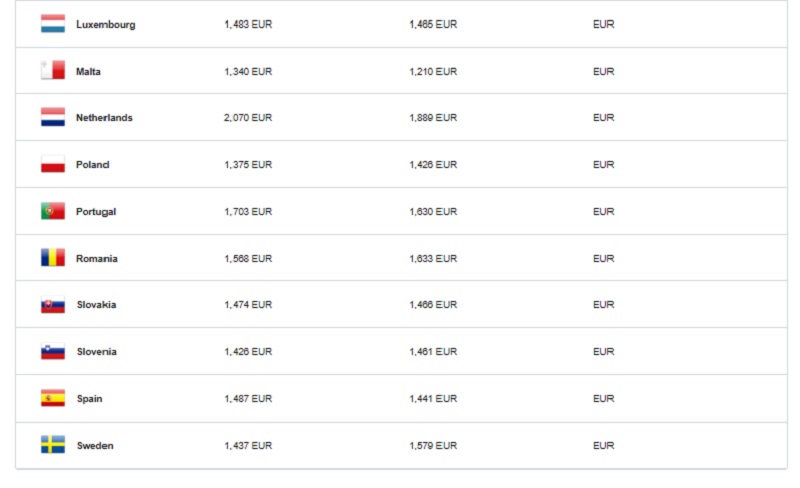
Task: Click the 2,070 EUR Netherlands value
Action: (x=248, y=118)
